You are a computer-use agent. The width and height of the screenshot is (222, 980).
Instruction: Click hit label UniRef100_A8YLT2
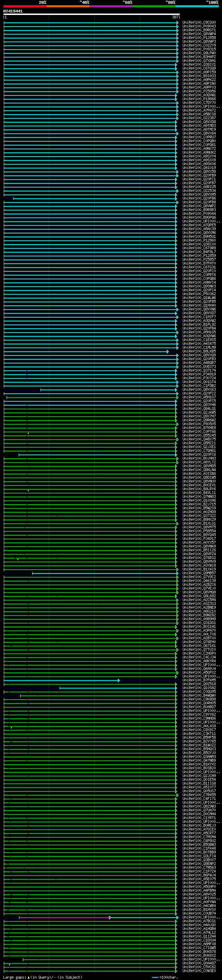199,462
